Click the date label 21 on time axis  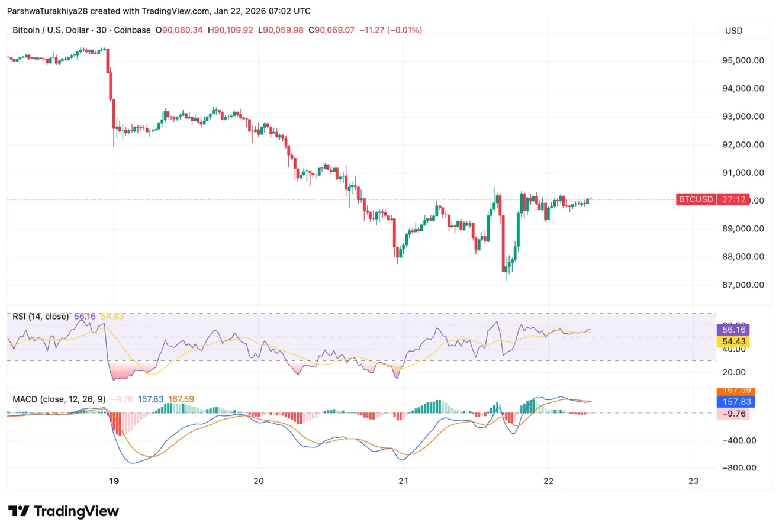[403, 481]
